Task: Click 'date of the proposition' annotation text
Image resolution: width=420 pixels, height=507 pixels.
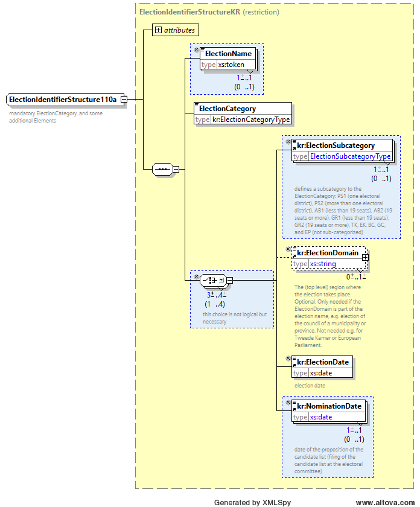Action: [x=328, y=461]
